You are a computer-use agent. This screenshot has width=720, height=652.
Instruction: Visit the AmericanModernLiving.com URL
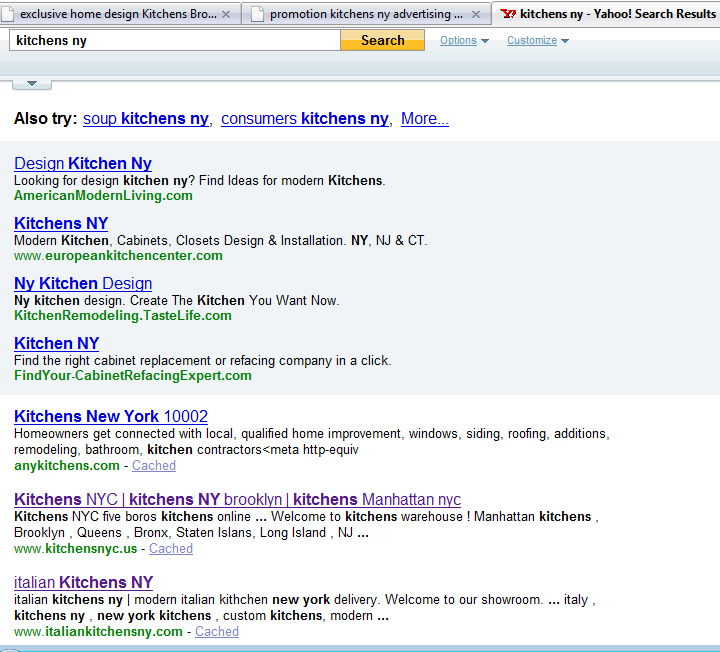point(103,196)
